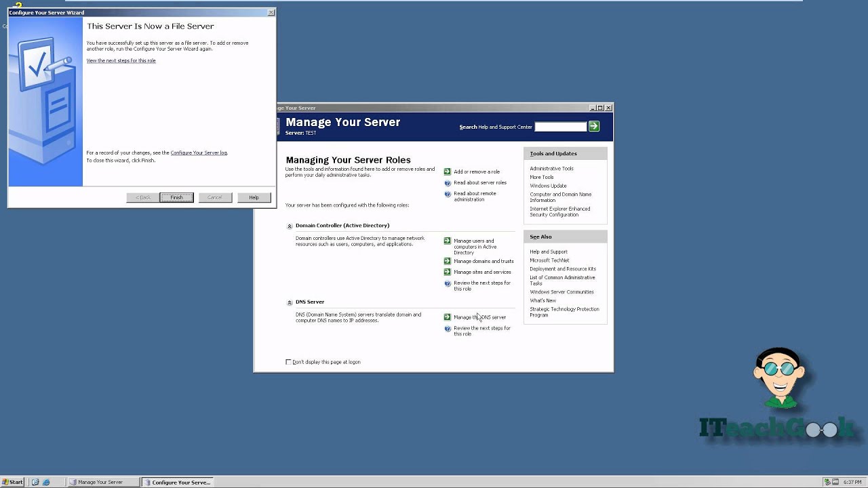Click the Tools and Updates panel header

tap(565, 154)
